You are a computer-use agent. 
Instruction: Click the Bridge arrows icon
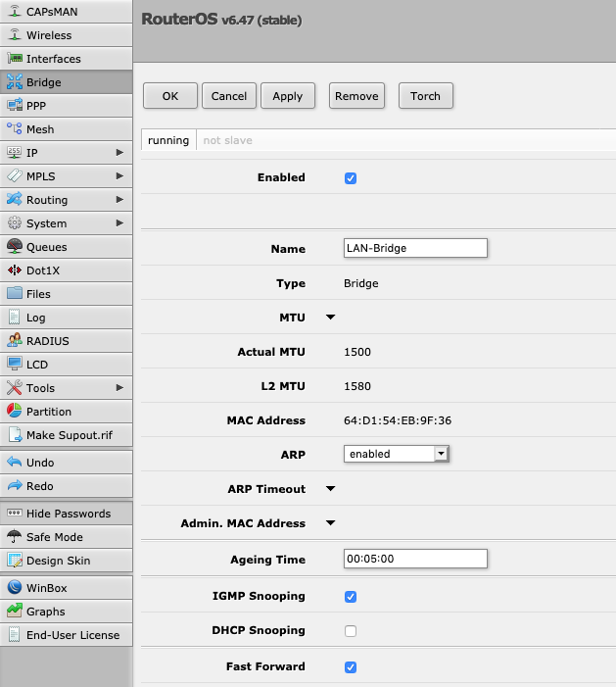(x=15, y=82)
